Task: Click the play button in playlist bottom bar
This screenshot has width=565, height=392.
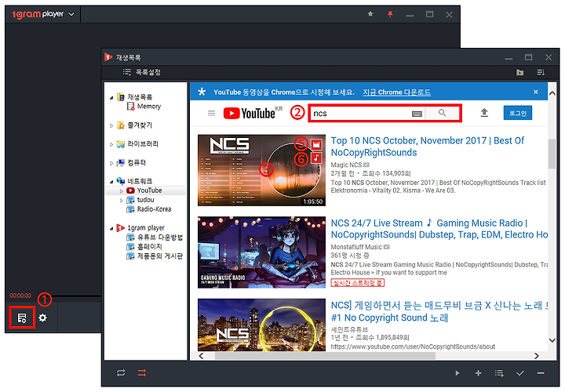Action: [x=457, y=373]
